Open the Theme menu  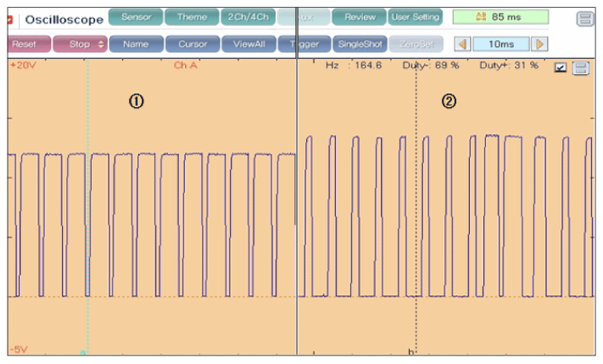[192, 17]
